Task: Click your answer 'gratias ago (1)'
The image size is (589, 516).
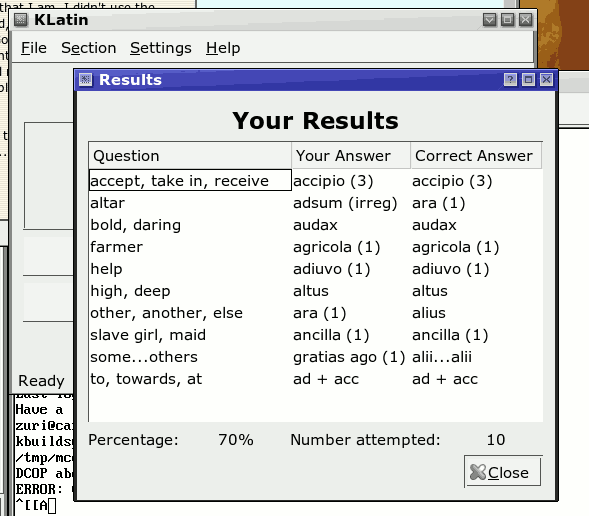Action: click(x=349, y=357)
